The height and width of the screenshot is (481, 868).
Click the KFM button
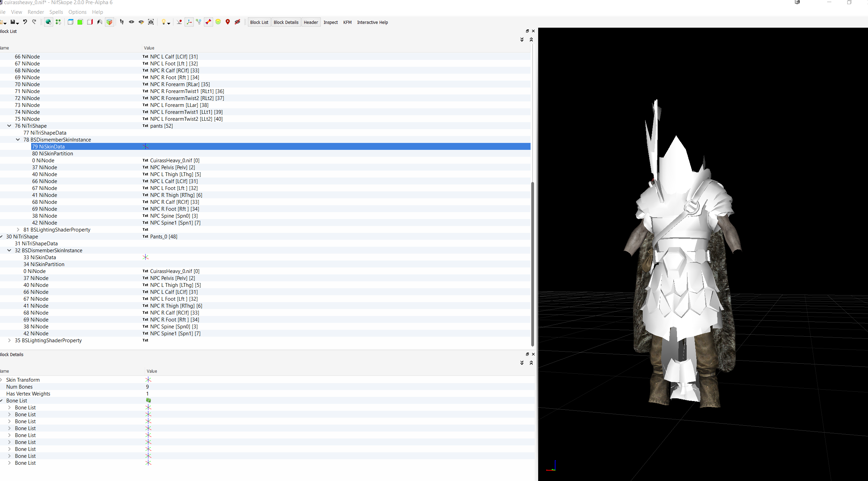pos(347,22)
